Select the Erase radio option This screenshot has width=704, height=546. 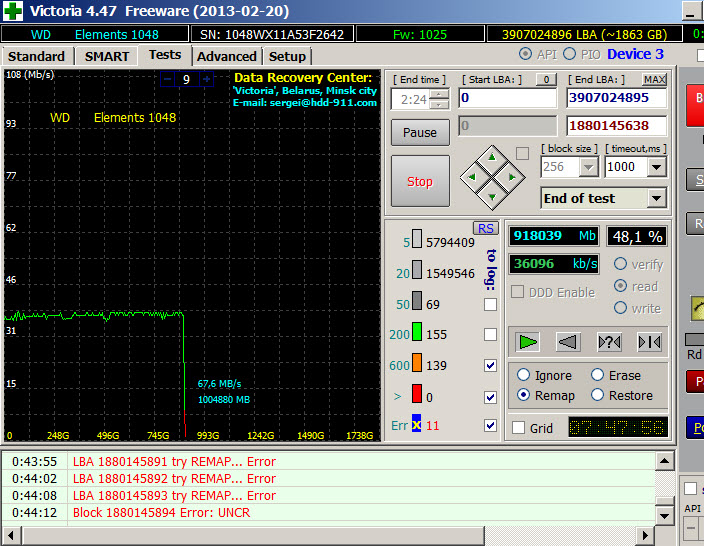point(598,375)
